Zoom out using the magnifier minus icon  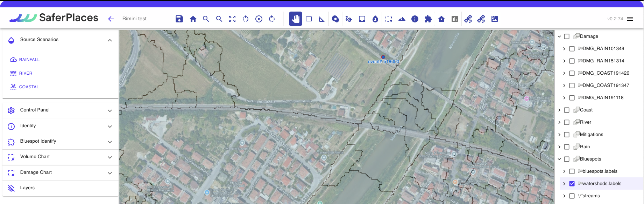point(219,19)
